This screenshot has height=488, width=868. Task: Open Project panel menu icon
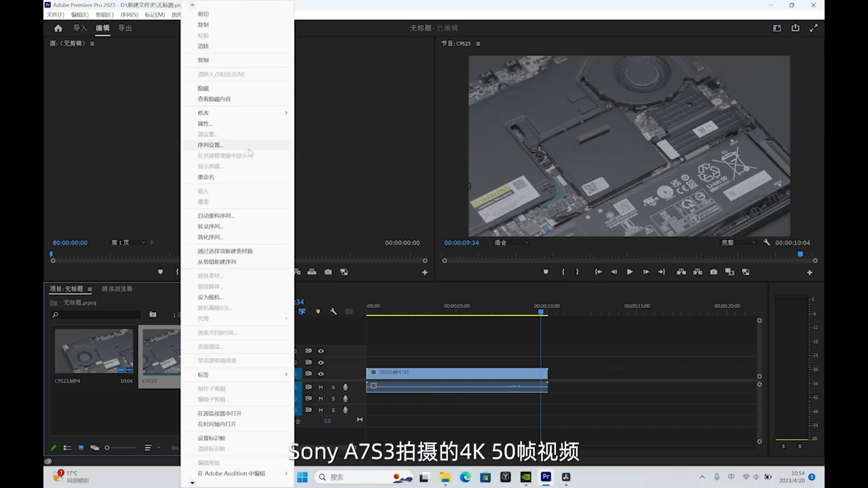[90, 289]
